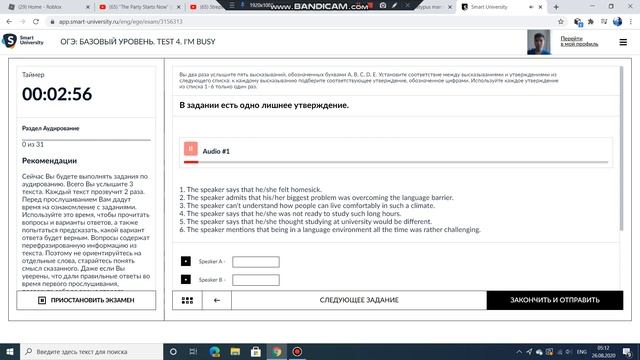Viewport: 640px width, 360px height.
Task: Click the 'Рекомендации' heading
Action: click(x=49, y=161)
